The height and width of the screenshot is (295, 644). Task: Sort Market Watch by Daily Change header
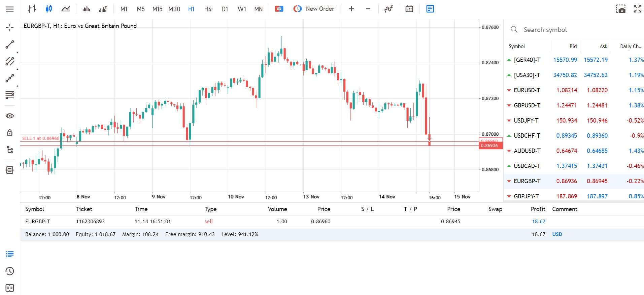(631, 46)
